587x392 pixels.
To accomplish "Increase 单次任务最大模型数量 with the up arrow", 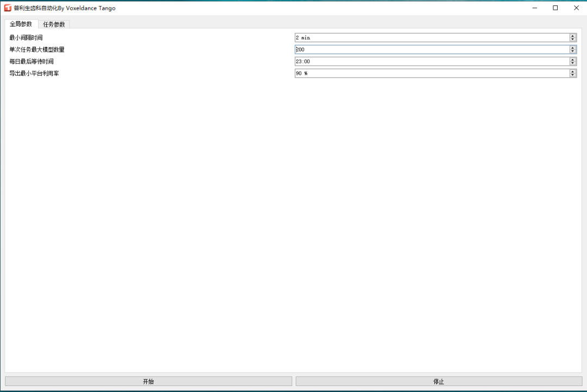I will (573, 48).
